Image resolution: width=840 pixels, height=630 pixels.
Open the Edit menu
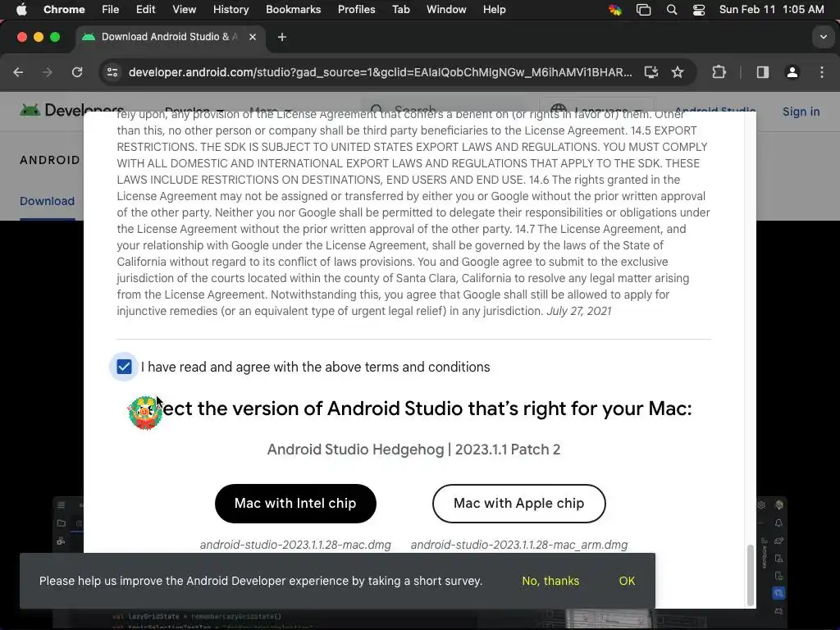click(x=145, y=9)
